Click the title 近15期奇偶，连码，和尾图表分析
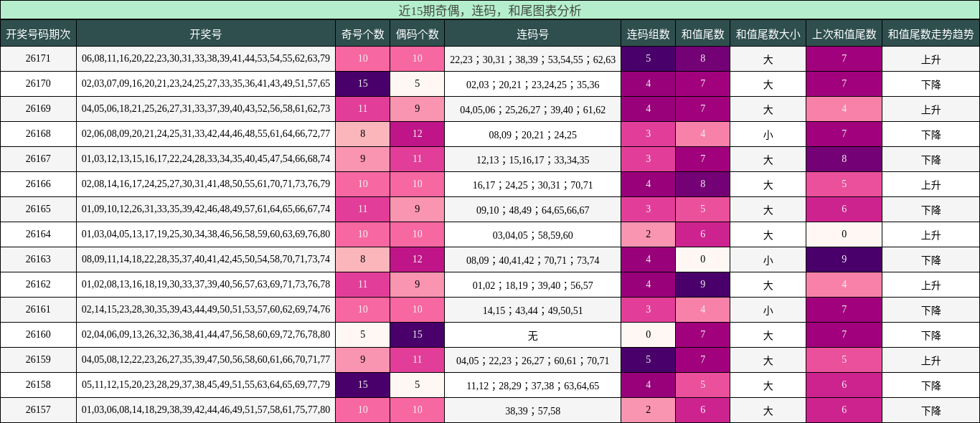This screenshot has height=423, width=980. point(490,10)
